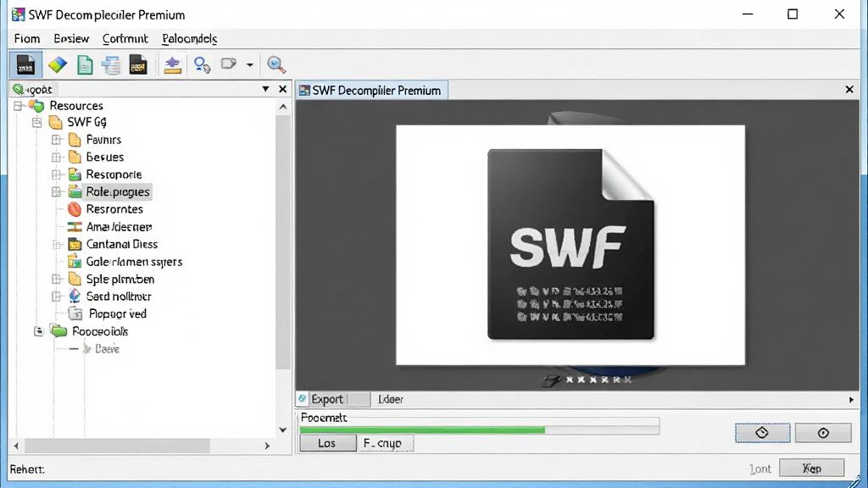Click the tag-shaped toolbar icon
The height and width of the screenshot is (488, 868).
tap(229, 64)
